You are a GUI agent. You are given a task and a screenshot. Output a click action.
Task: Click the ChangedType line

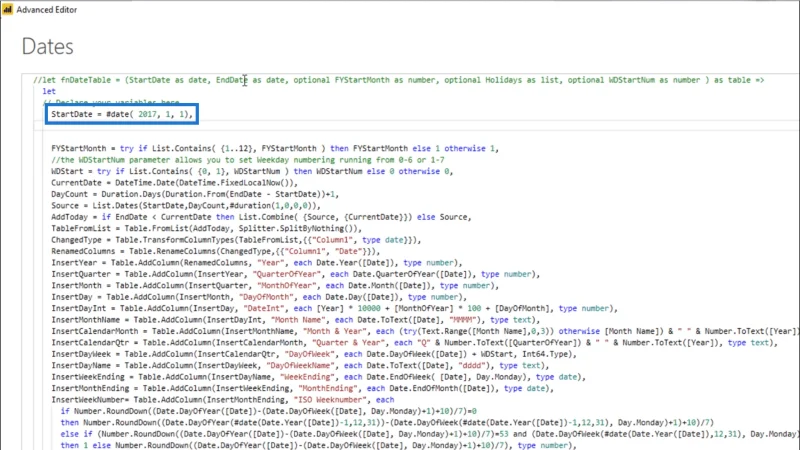pyautogui.click(x=236, y=240)
